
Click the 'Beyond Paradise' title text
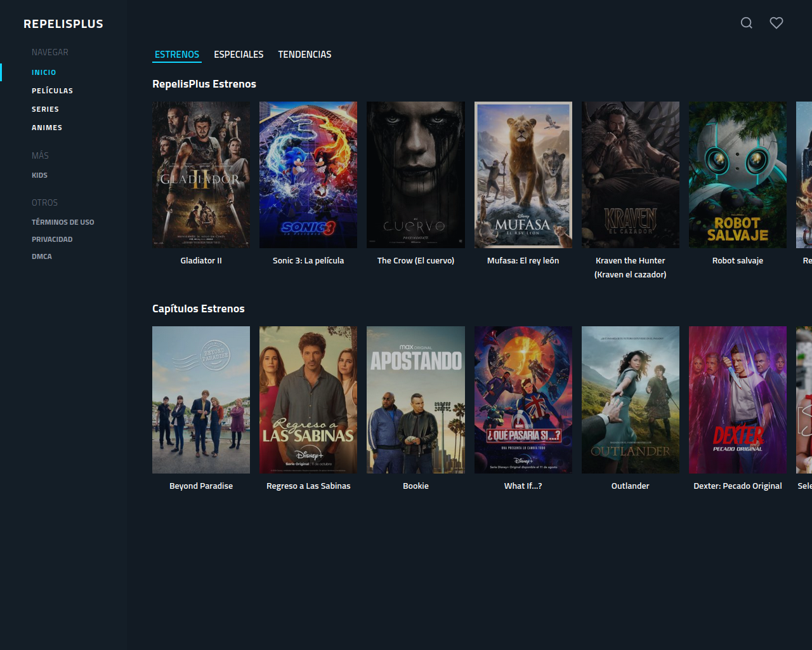[201, 486]
